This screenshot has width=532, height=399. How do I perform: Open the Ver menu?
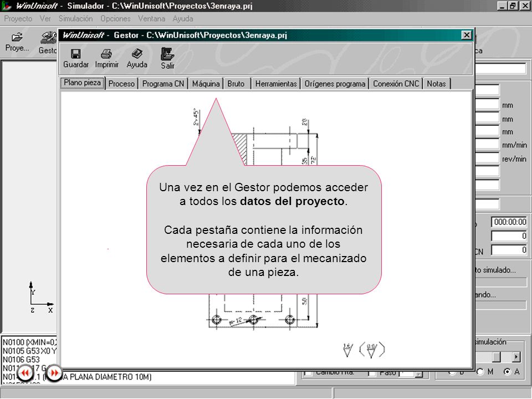pos(45,19)
